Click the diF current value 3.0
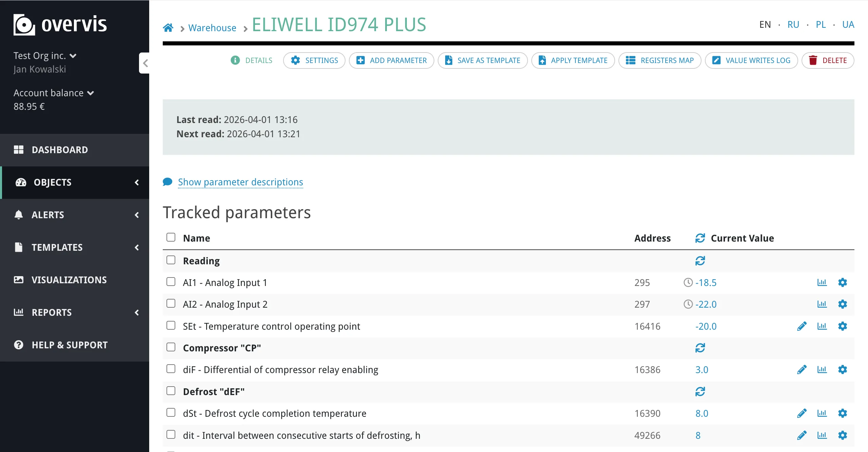Screen dimensions: 868x452 [702, 370]
